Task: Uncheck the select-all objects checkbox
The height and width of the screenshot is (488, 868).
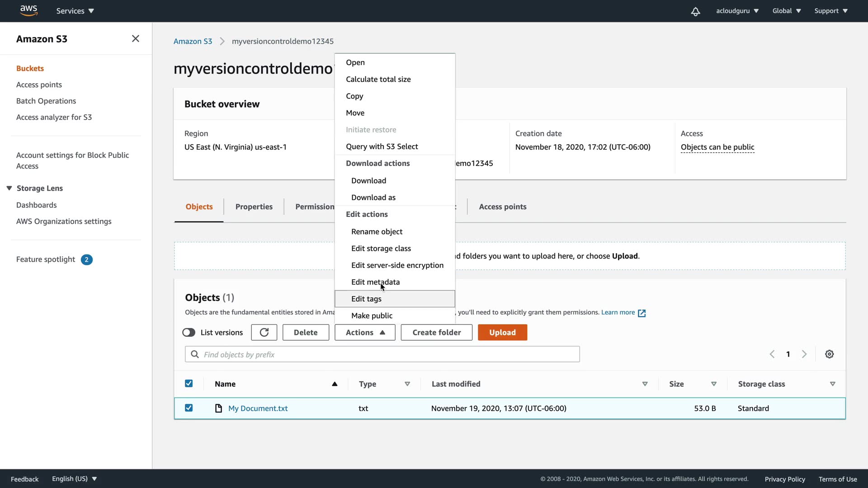Action: tap(189, 384)
